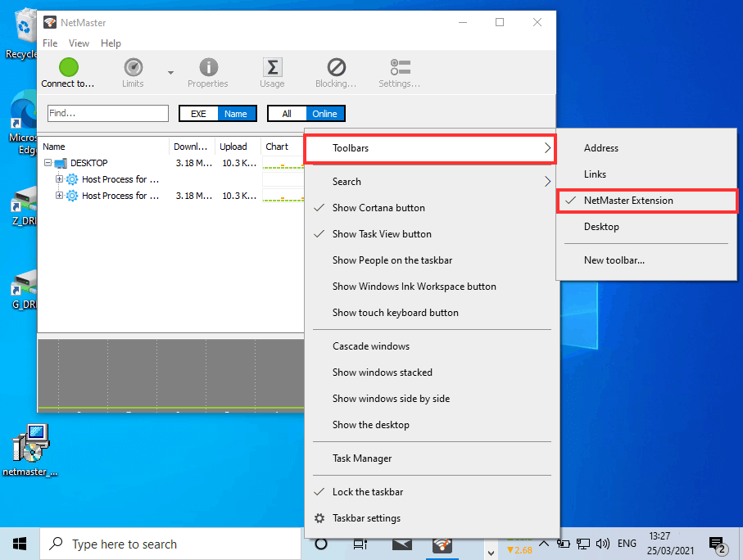Select the 3.18 M… download value for DESKTOP

pos(194,163)
